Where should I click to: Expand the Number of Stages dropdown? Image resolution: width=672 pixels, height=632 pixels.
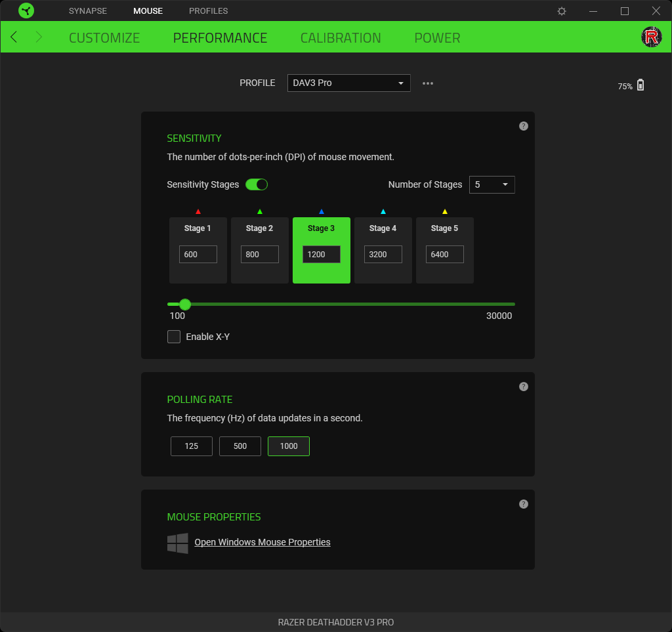coord(492,185)
